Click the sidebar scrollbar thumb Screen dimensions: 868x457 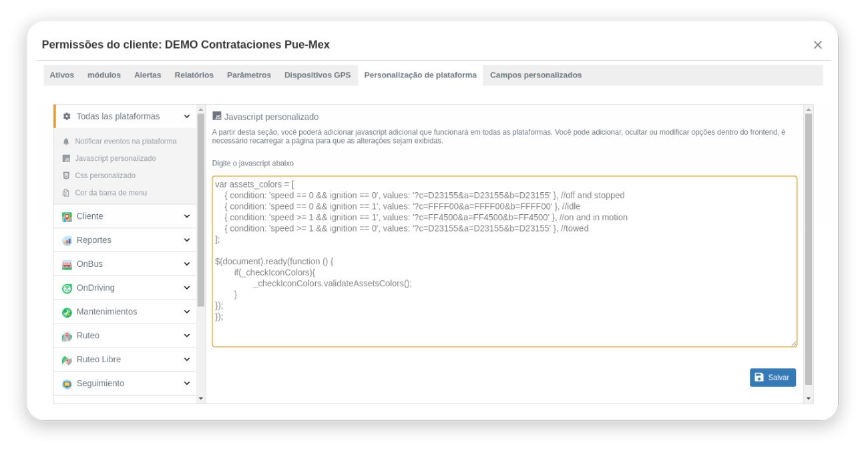coord(201,210)
